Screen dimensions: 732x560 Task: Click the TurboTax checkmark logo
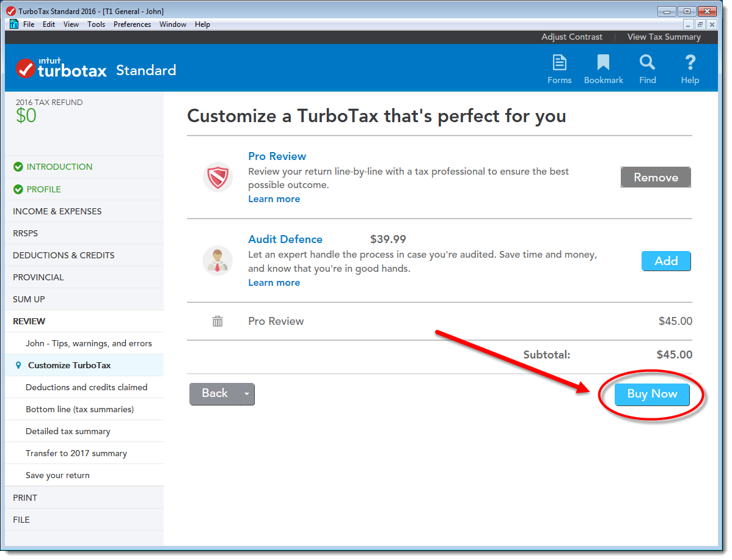(x=26, y=69)
